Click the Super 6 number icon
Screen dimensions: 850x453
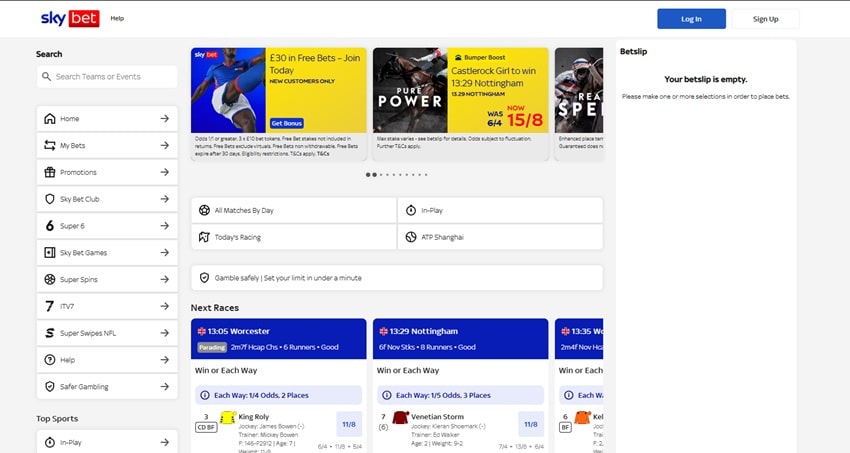click(x=49, y=225)
